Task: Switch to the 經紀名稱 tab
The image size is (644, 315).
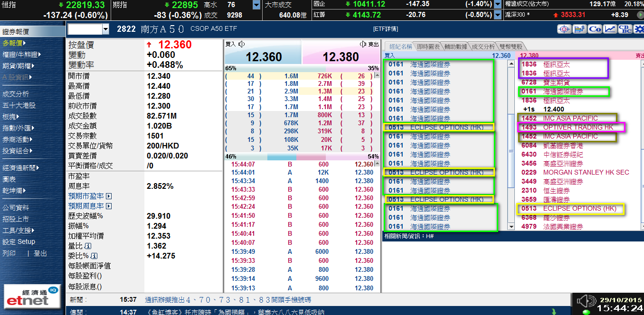Action: click(400, 46)
